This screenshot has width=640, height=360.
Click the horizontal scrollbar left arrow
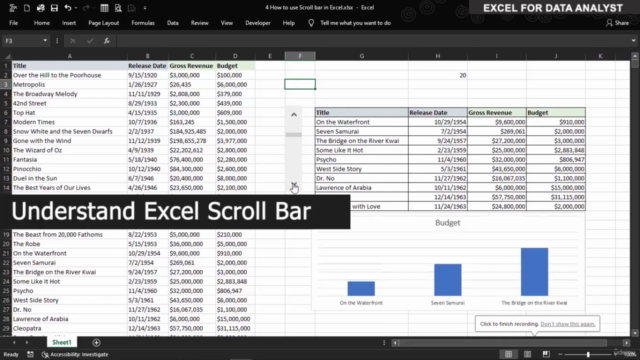pos(395,343)
